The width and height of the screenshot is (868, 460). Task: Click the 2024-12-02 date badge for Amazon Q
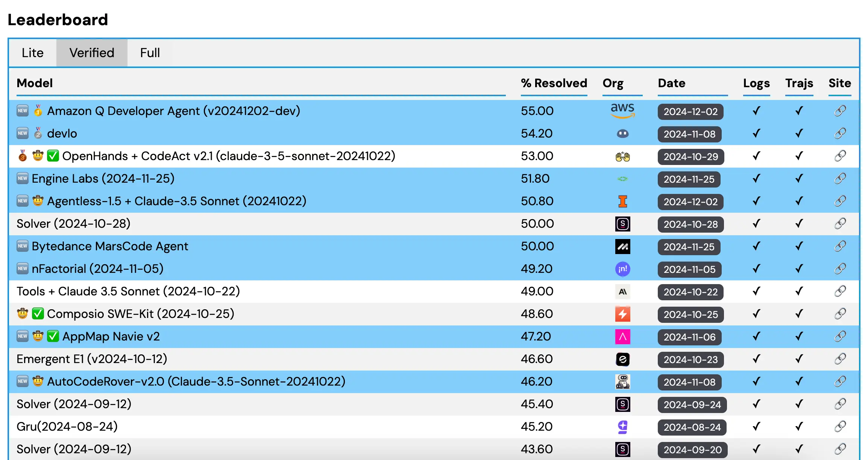pyautogui.click(x=690, y=112)
